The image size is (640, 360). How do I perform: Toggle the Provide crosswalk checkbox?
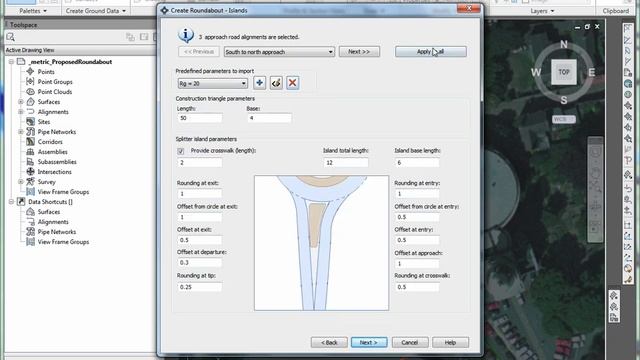(181, 151)
